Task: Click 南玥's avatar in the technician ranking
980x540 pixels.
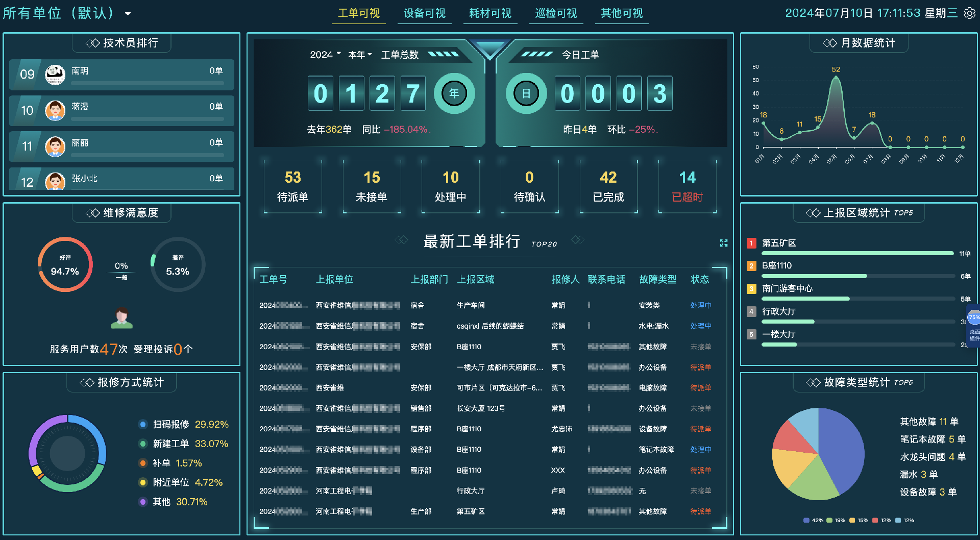Action: click(x=56, y=73)
